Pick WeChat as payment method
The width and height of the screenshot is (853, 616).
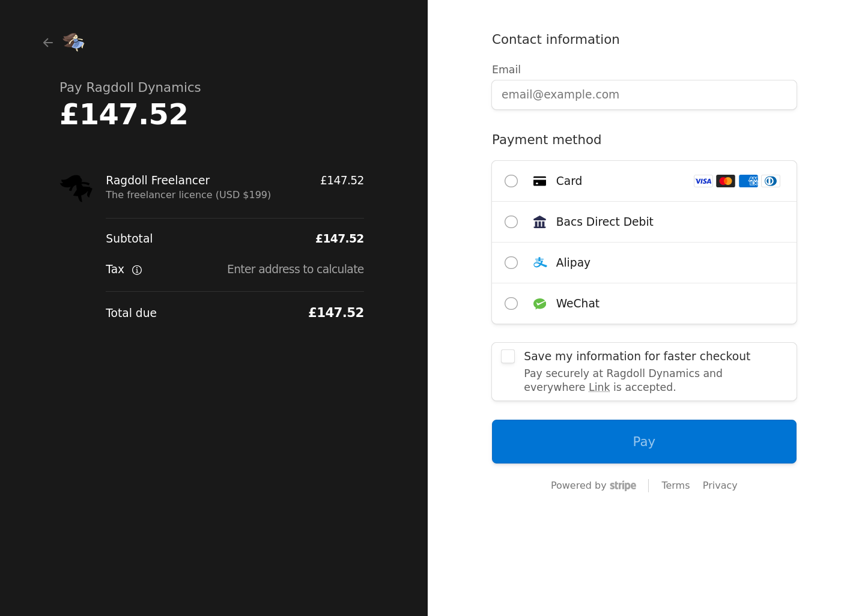click(511, 304)
